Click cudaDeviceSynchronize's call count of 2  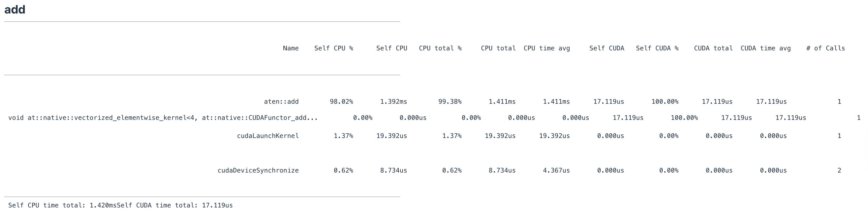pos(839,171)
